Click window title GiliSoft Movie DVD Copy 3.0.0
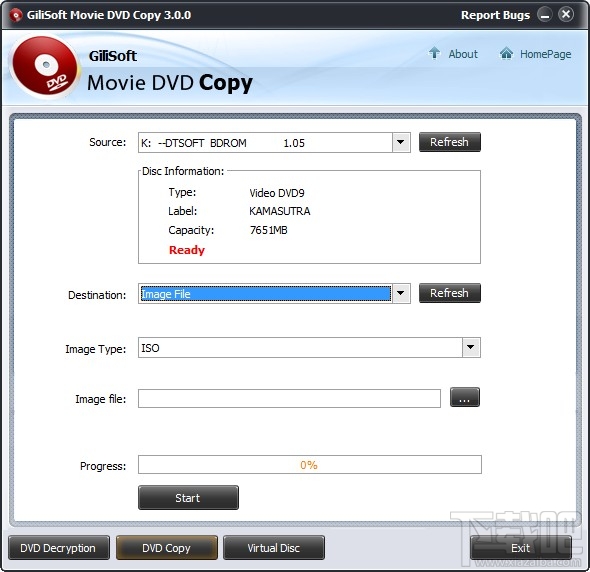 pyautogui.click(x=109, y=15)
